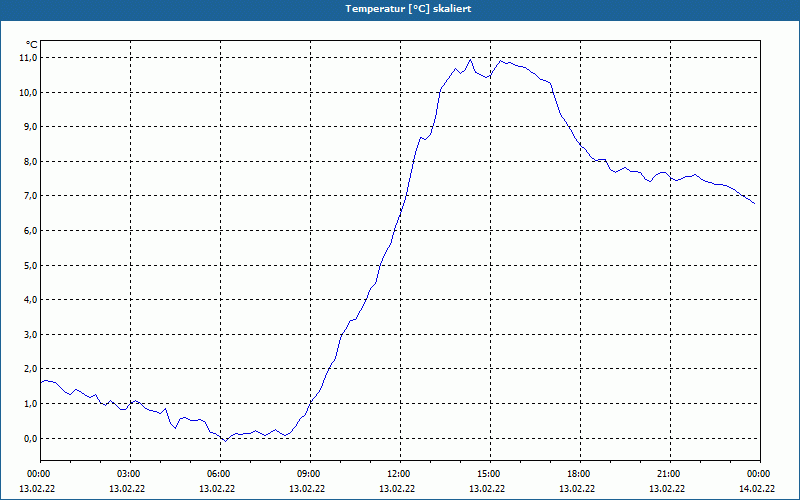
Task: Select the 14.02.22 date label
Action: point(757,488)
